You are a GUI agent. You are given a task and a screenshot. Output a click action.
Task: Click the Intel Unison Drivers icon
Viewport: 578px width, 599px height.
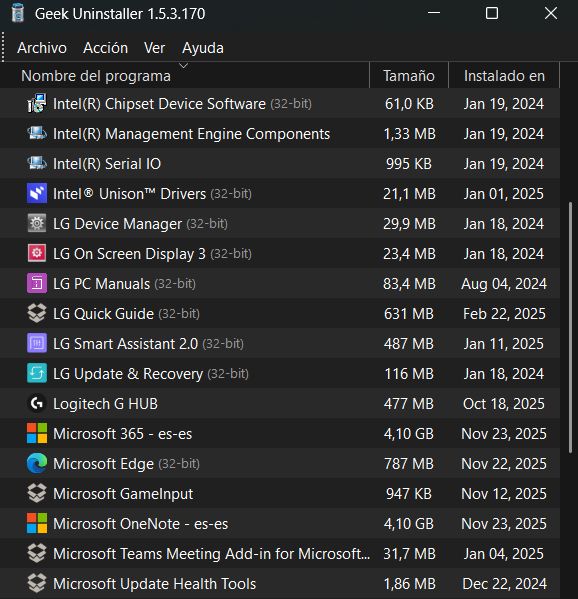[x=37, y=193]
